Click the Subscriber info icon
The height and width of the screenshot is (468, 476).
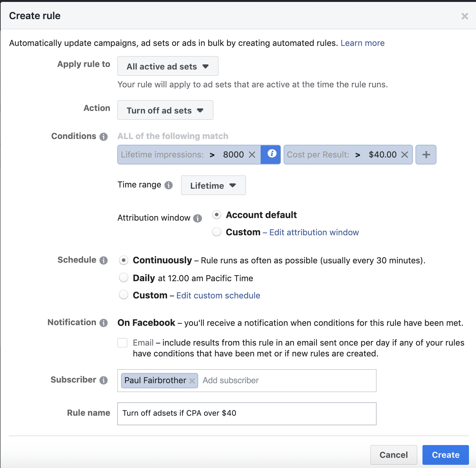tap(104, 380)
